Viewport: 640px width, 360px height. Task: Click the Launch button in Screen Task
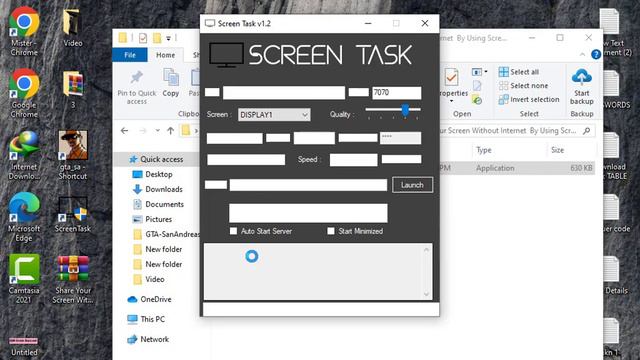[412, 185]
